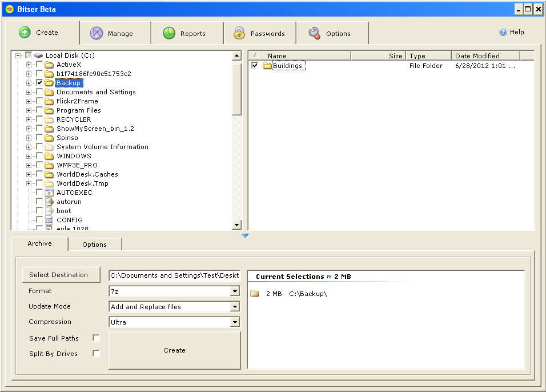Click the folder tree scrollbar down arrow

(x=236, y=225)
